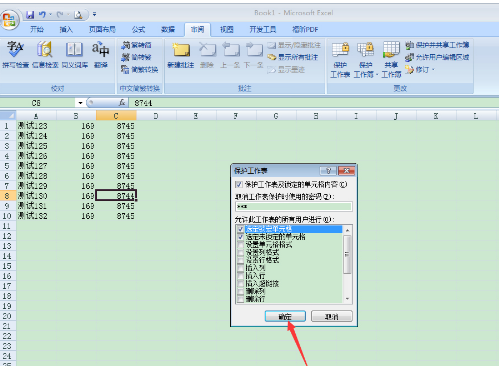Viewport: 499px width, 366px height.
Task: Confirm with the 确定 button
Action: [285, 316]
